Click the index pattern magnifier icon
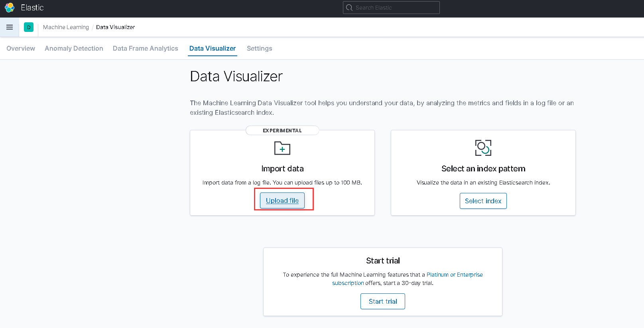The width and height of the screenshot is (644, 328). tap(483, 148)
